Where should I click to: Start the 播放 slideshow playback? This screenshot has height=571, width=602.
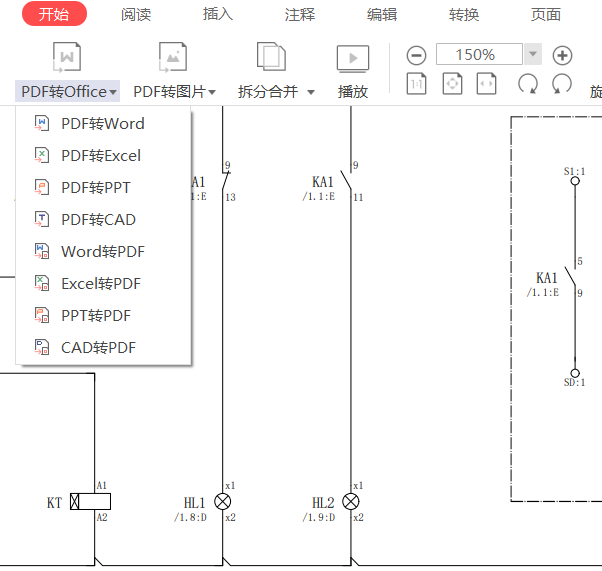tap(352, 70)
